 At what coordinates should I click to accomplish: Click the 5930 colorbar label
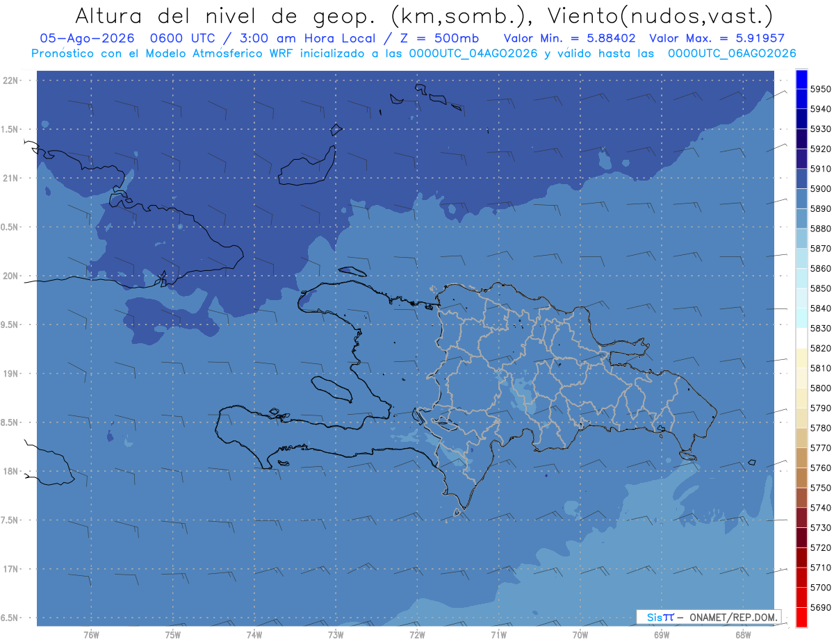[x=821, y=129]
